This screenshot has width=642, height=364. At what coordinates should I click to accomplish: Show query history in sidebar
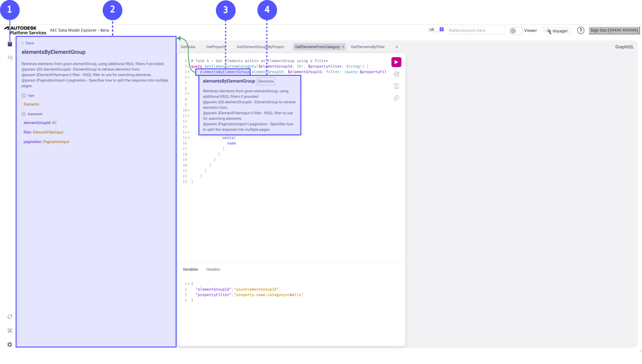coord(10,58)
